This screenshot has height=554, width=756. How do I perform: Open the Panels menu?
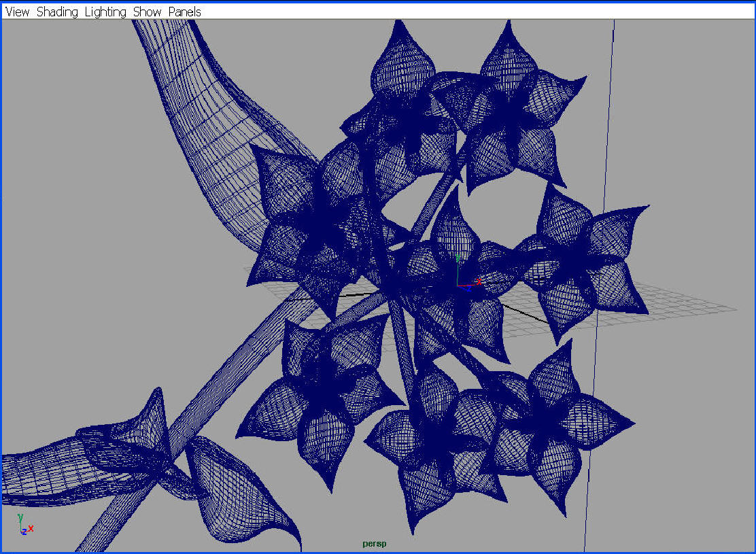coord(184,12)
